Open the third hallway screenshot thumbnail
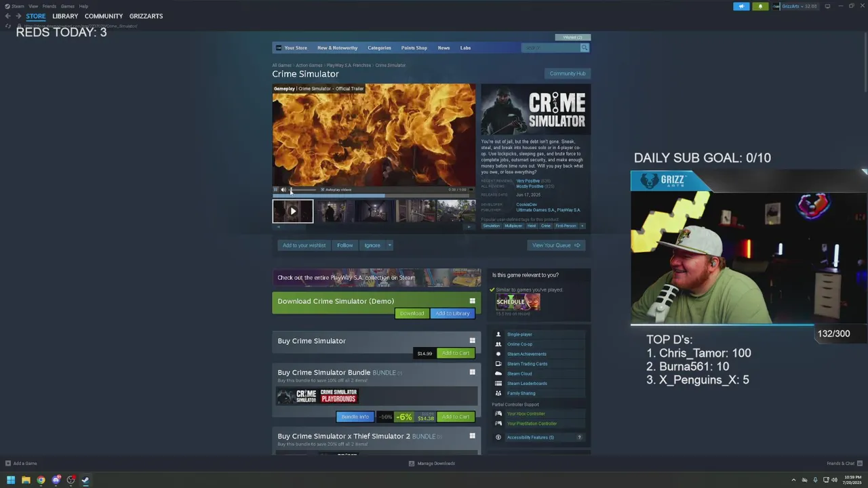Image resolution: width=868 pixels, height=488 pixels. tap(374, 211)
